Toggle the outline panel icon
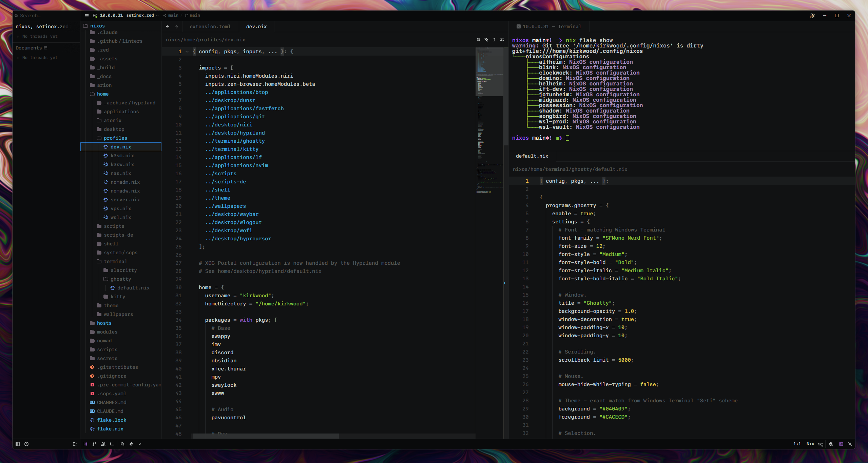Screen dimensions: 868x463 coord(112,444)
